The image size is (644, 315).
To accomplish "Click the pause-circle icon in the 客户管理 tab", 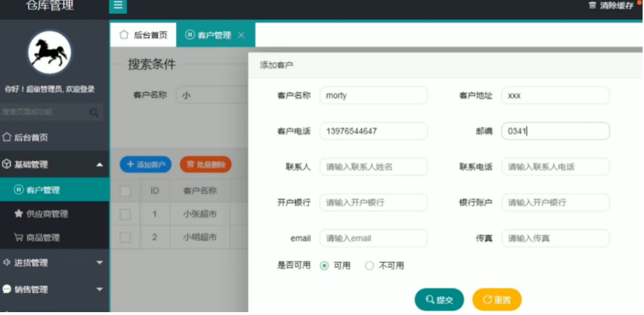I will [x=189, y=35].
